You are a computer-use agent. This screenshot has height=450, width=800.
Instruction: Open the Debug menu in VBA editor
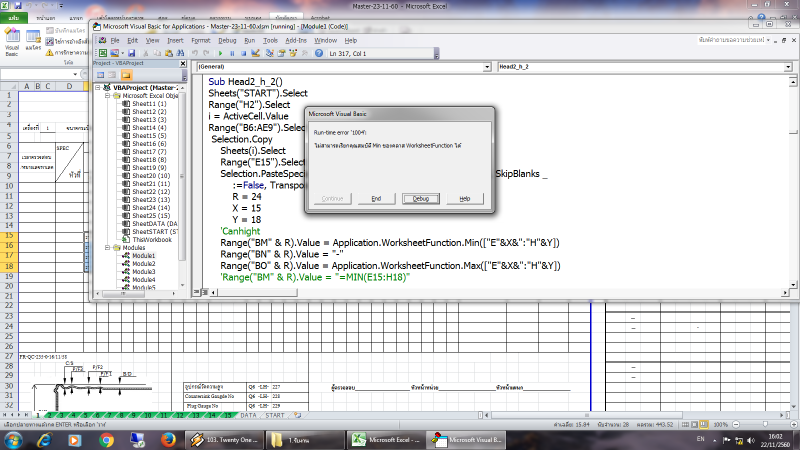pyautogui.click(x=228, y=40)
